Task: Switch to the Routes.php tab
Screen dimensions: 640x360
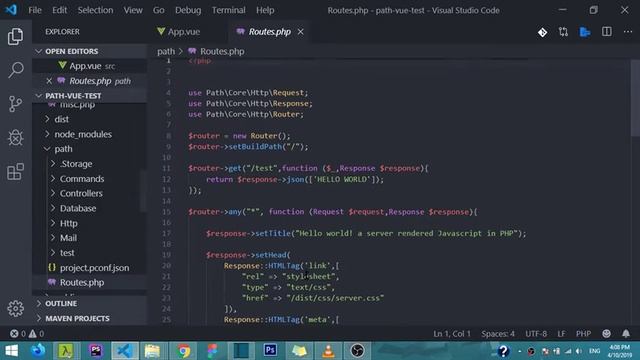Action: click(270, 31)
